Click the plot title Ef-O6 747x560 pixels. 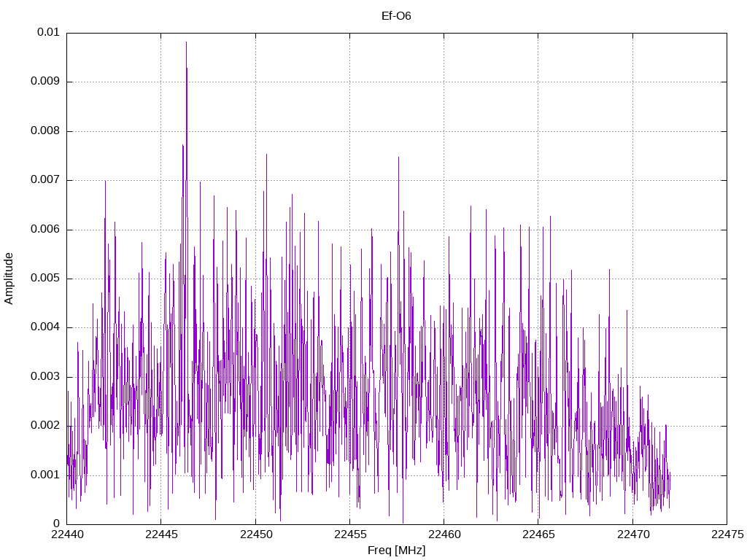396,16
